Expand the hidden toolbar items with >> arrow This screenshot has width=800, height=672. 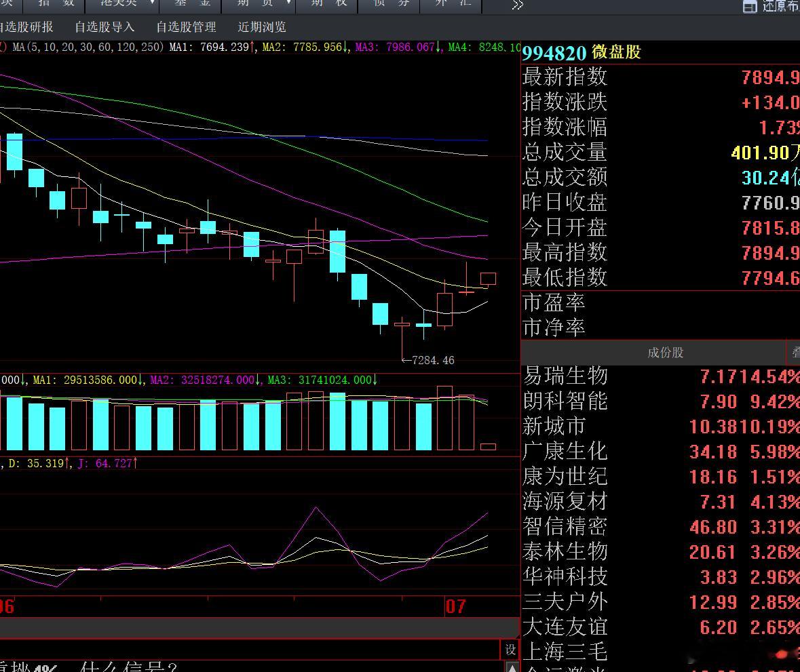pos(517,5)
